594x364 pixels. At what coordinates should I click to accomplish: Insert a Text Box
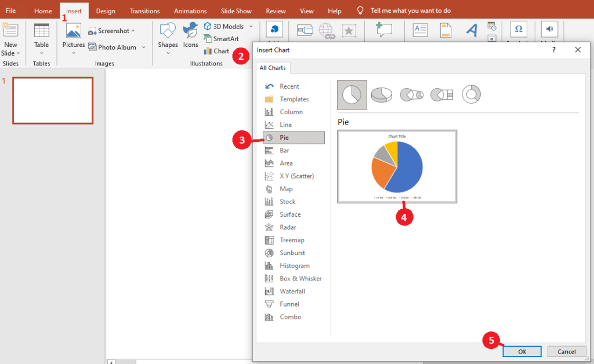coord(420,28)
